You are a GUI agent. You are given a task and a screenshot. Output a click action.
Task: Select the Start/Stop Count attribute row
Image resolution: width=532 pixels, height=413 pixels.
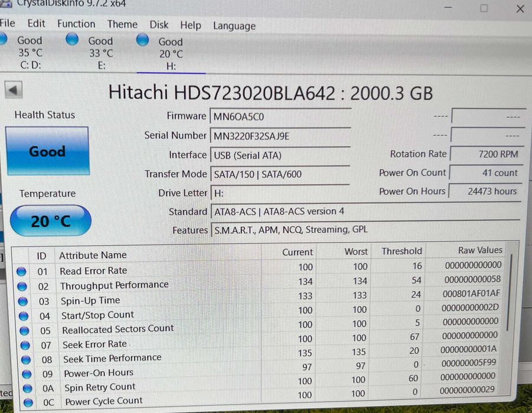tap(260, 313)
